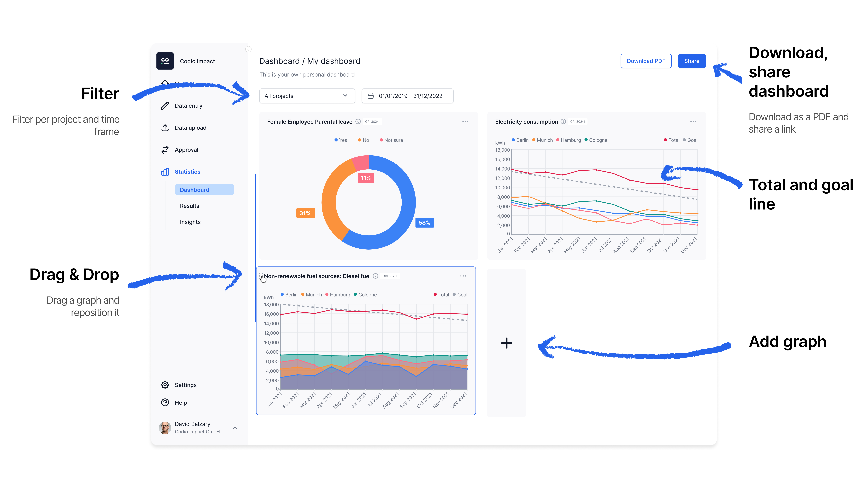868x488 pixels.
Task: Expand the user menu chevron by David Balzary
Action: (235, 428)
